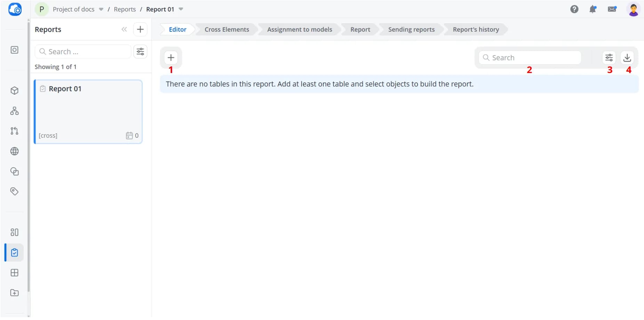Select the Editor tab

click(177, 30)
